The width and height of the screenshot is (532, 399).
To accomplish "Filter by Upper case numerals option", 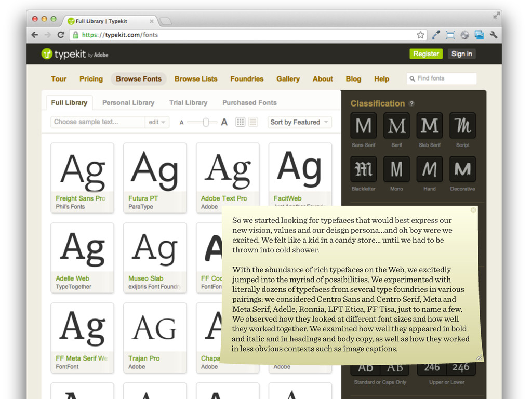I will (x=431, y=368).
